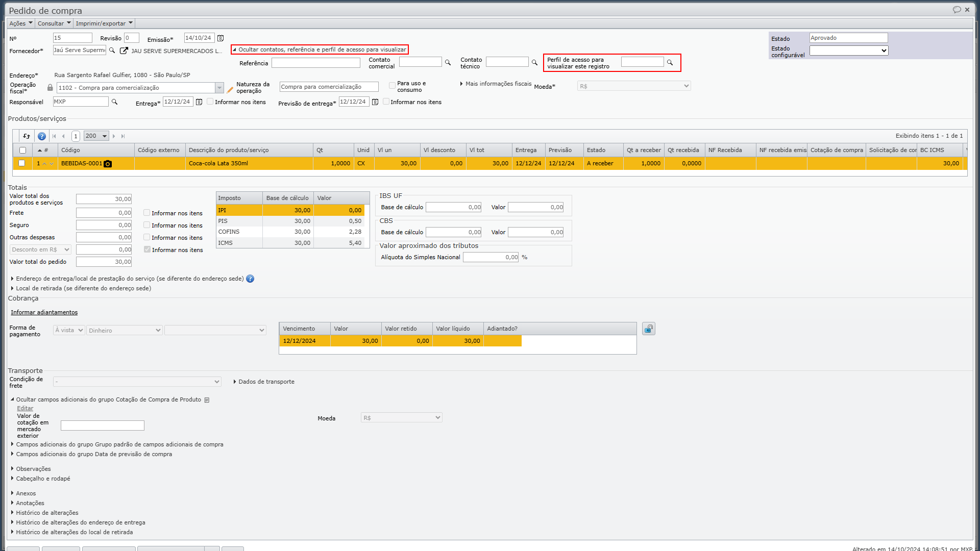Click the supplier search magnifier icon
980x551 pixels.
(x=112, y=51)
